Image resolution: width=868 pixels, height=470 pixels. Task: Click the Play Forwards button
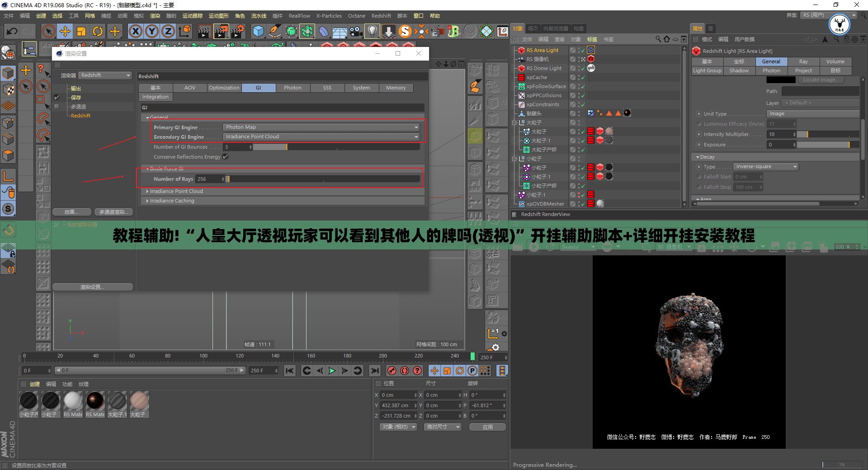332,371
